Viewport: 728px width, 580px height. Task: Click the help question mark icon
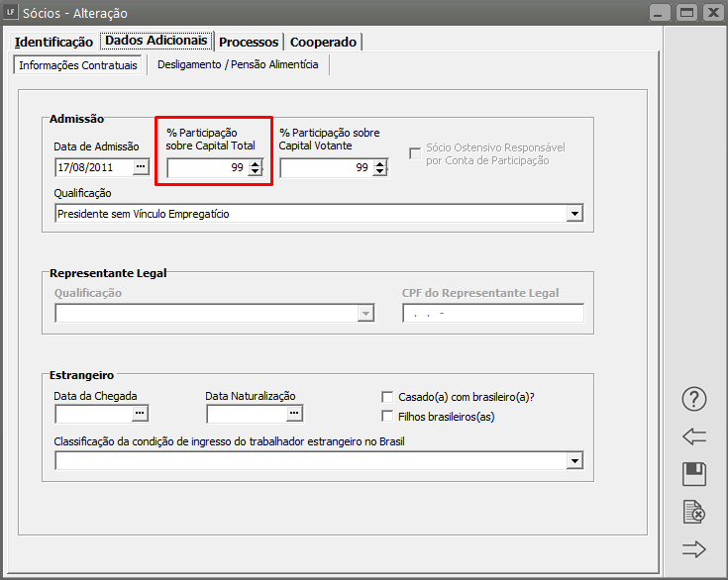694,399
